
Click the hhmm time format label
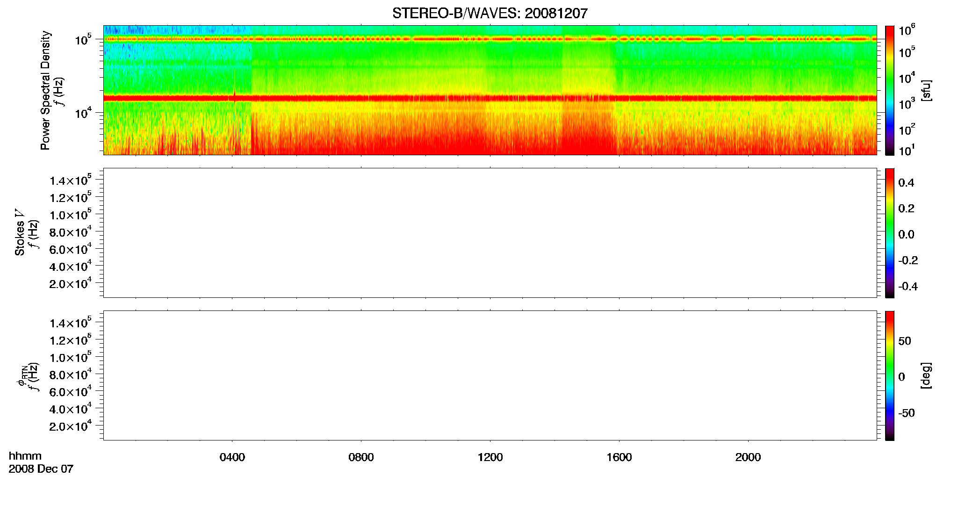[x=25, y=456]
